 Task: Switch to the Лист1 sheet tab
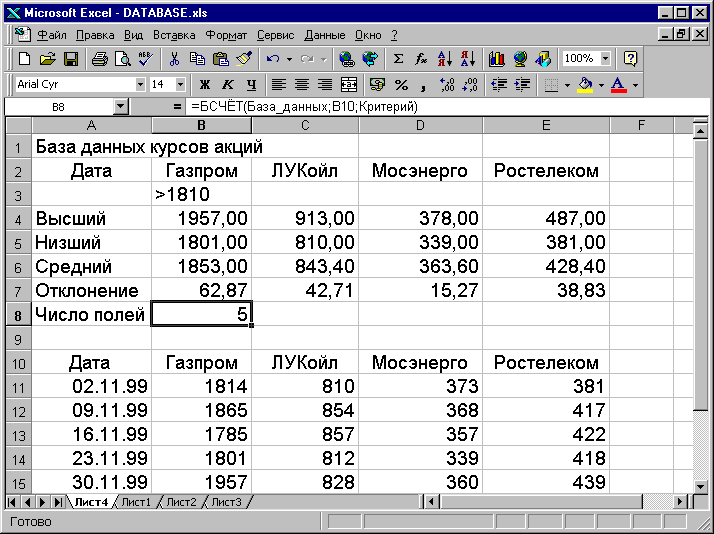pyautogui.click(x=136, y=502)
